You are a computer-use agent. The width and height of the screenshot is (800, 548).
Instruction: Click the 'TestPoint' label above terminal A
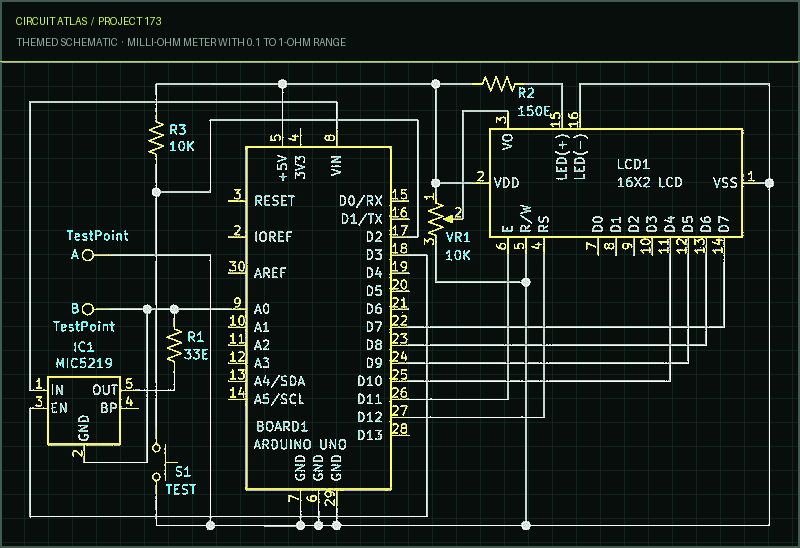coord(97,236)
